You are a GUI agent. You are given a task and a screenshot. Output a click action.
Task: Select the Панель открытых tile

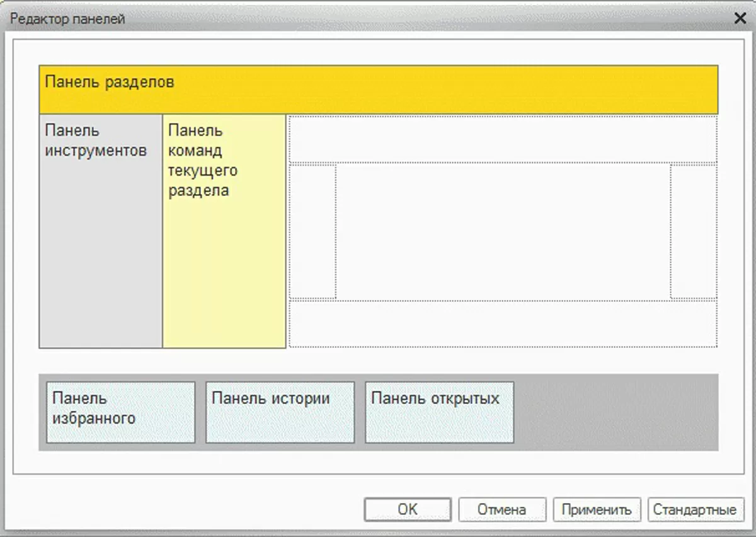tap(440, 412)
